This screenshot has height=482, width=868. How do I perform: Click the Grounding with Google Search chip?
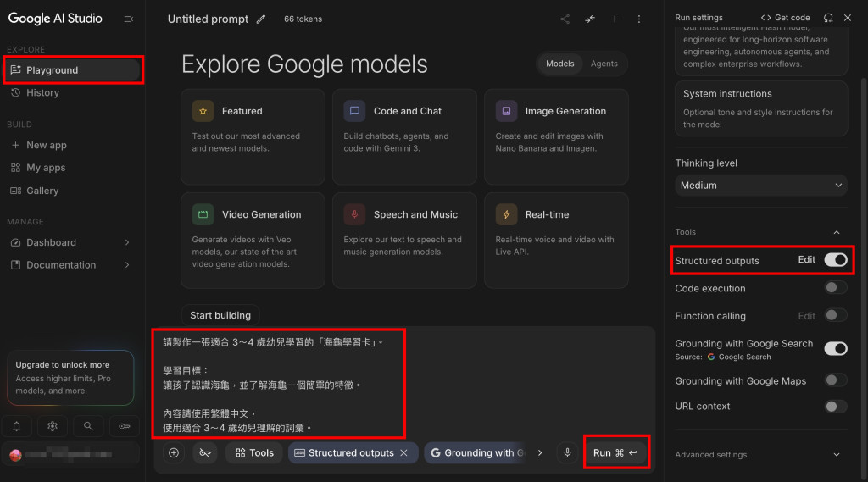(x=475, y=452)
